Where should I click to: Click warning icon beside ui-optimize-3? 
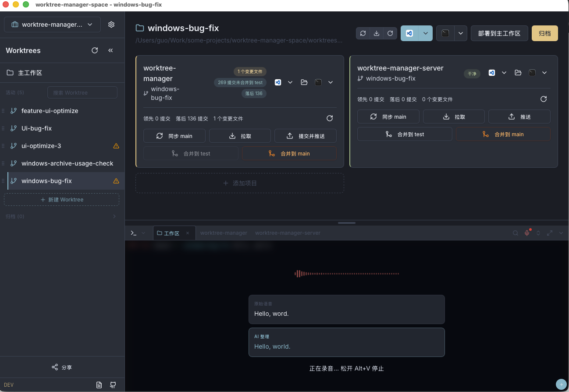pos(116,146)
